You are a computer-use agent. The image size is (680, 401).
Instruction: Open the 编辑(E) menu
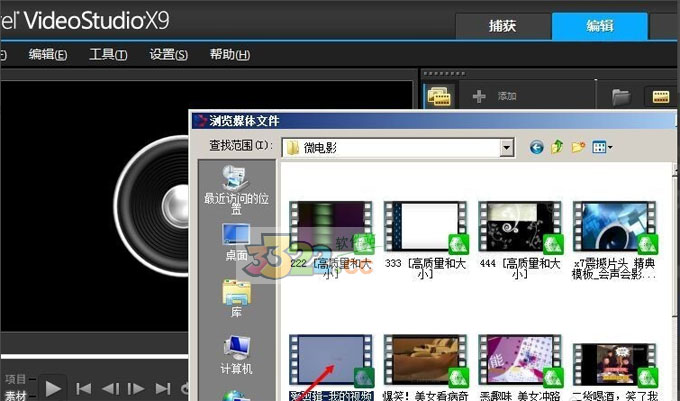(48, 55)
